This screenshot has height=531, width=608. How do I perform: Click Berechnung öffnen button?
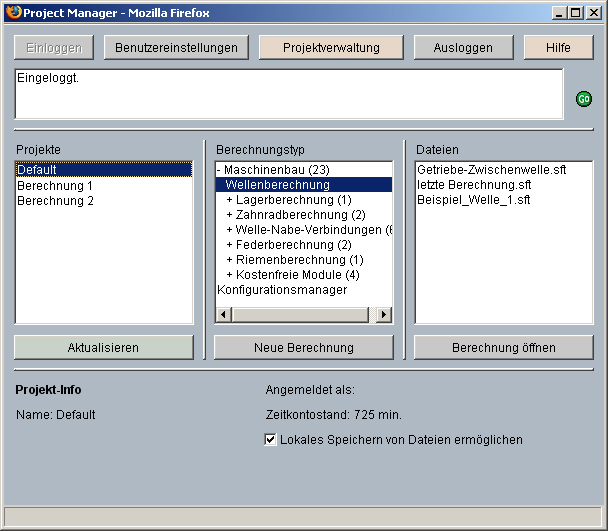[503, 347]
